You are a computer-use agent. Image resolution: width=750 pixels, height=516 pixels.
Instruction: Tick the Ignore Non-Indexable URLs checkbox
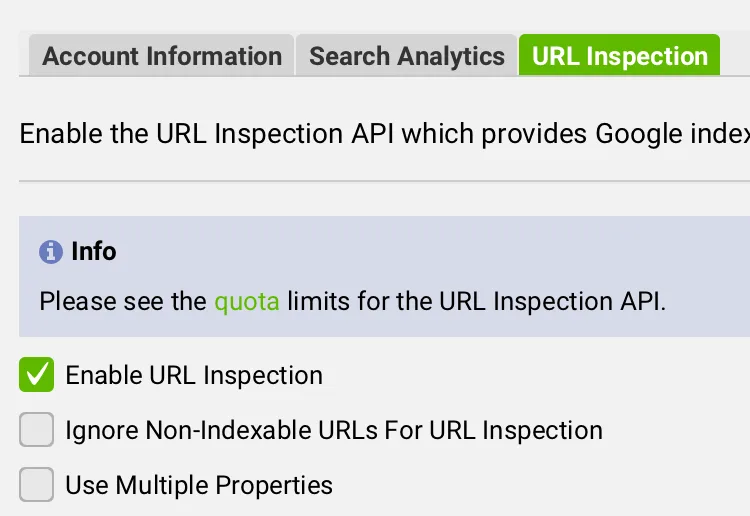pos(37,430)
